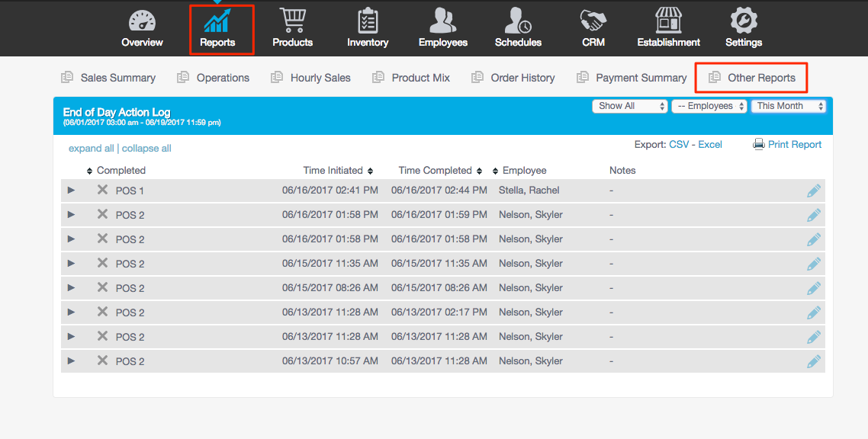This screenshot has width=868, height=439.
Task: Open the Employees section icon
Action: tap(442, 21)
